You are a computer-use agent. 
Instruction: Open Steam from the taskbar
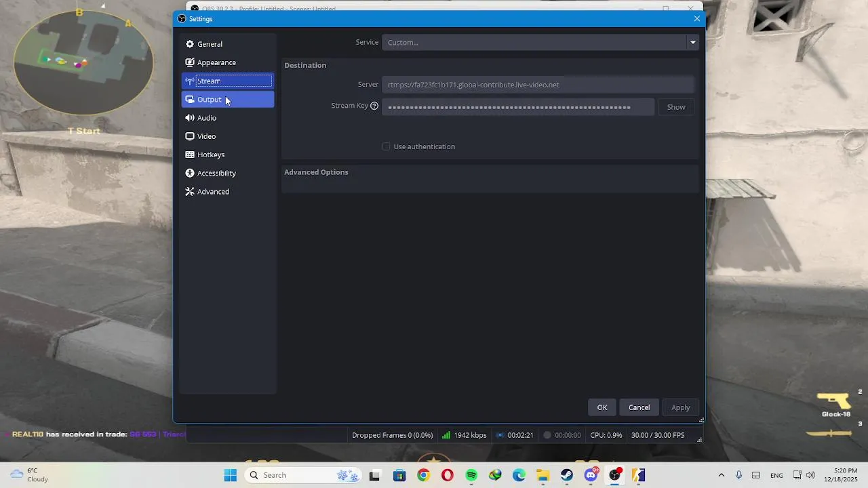(x=566, y=475)
